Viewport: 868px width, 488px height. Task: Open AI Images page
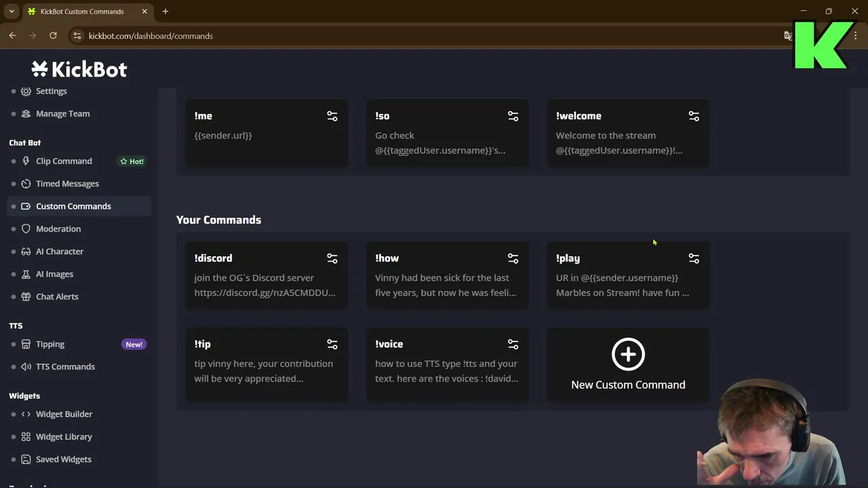tap(54, 274)
